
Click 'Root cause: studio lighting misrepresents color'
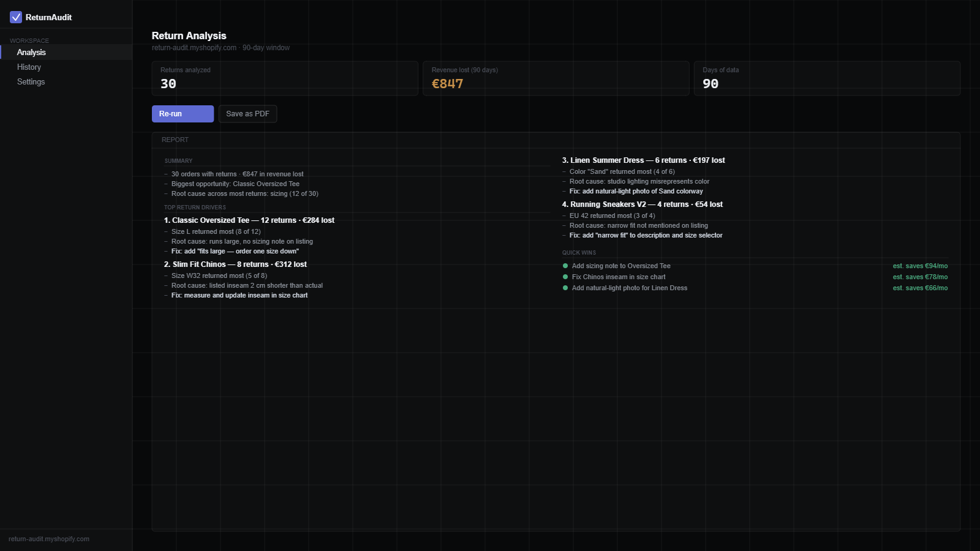click(x=639, y=181)
